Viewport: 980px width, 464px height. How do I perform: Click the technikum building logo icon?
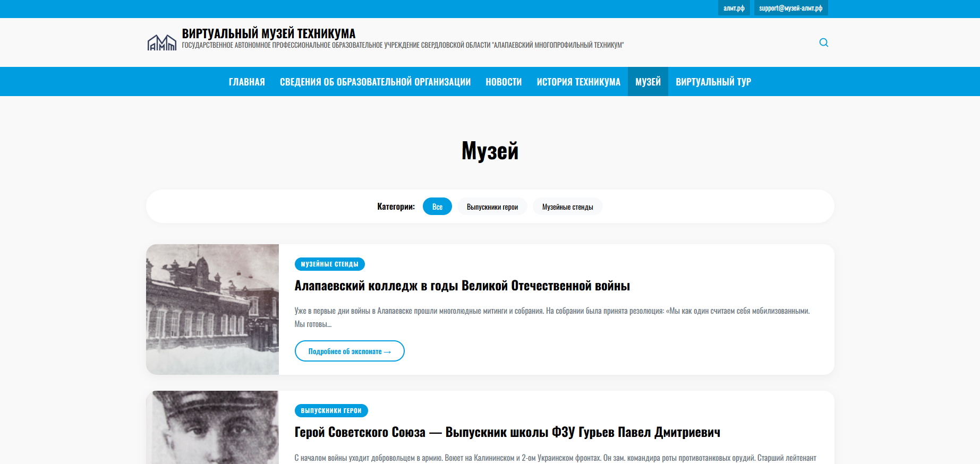[162, 42]
